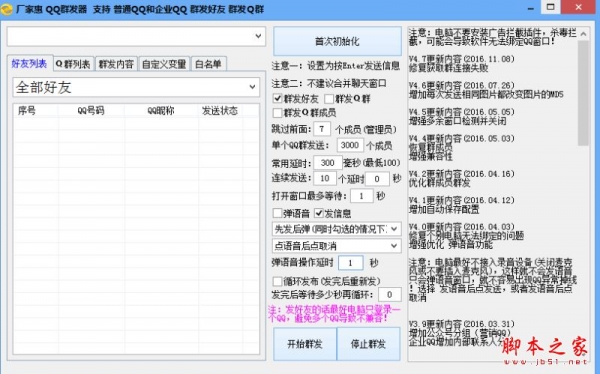Click the QQ号码 column header
Screen dimensions: 600x374
[x=91, y=111]
